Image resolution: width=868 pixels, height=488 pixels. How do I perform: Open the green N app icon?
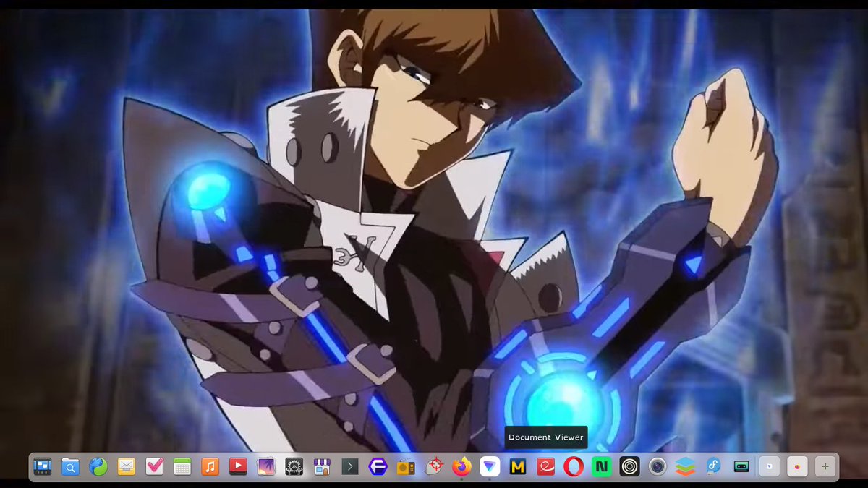[602, 467]
